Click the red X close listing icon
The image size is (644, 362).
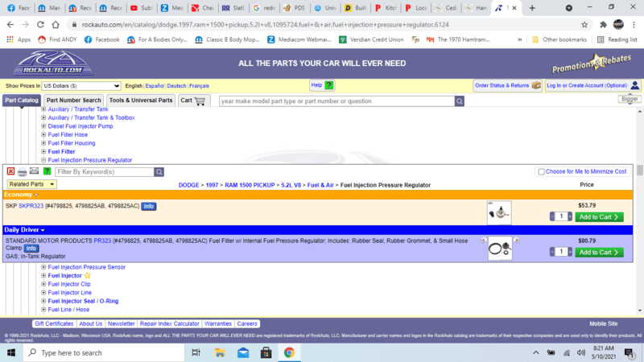(x=10, y=171)
